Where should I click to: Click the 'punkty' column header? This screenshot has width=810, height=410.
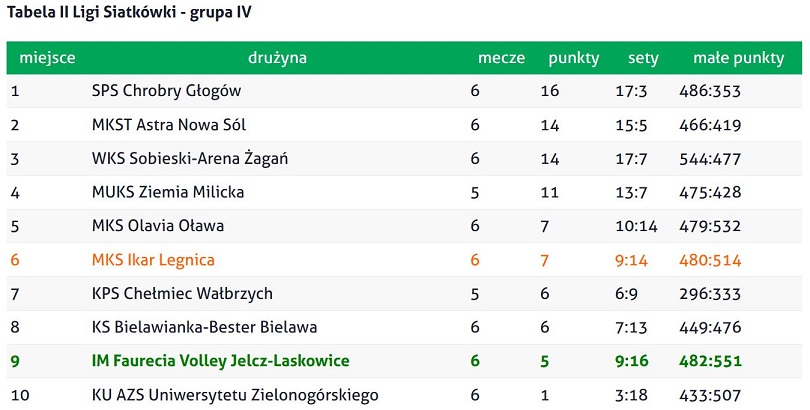(573, 58)
